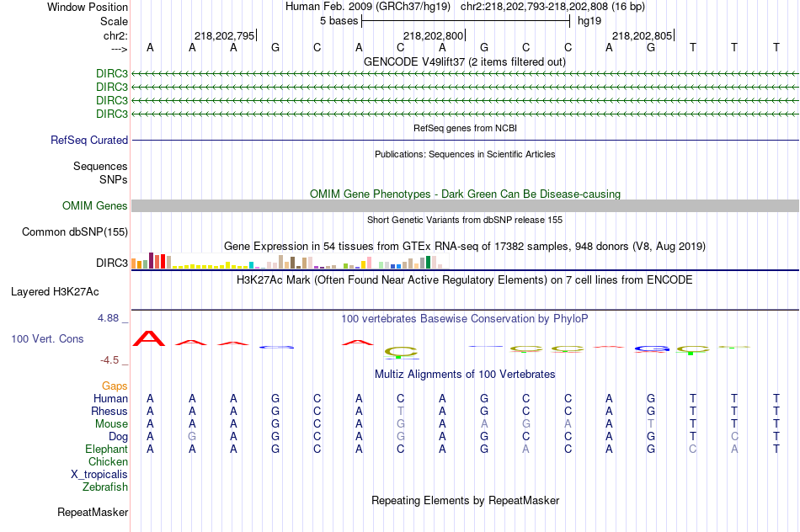Click RefSeq genes from NCBI title
Screen dimensions: 800x532
pyautogui.click(x=465, y=128)
